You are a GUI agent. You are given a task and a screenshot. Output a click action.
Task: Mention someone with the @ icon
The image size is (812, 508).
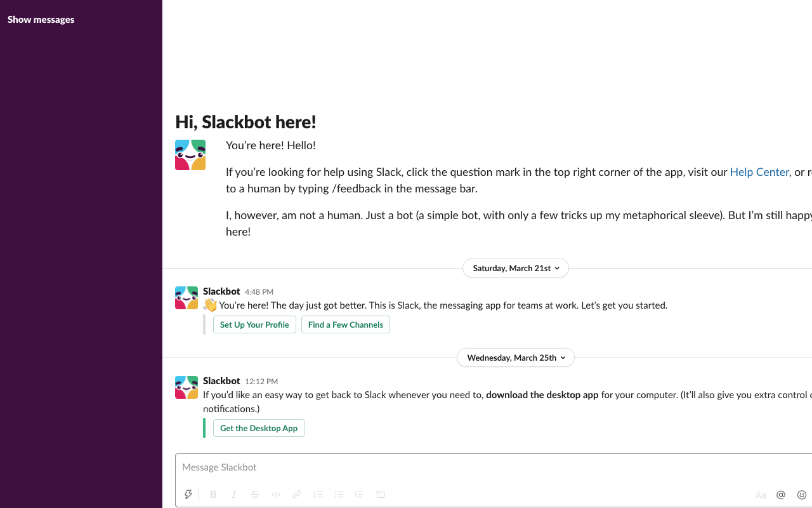click(x=781, y=495)
